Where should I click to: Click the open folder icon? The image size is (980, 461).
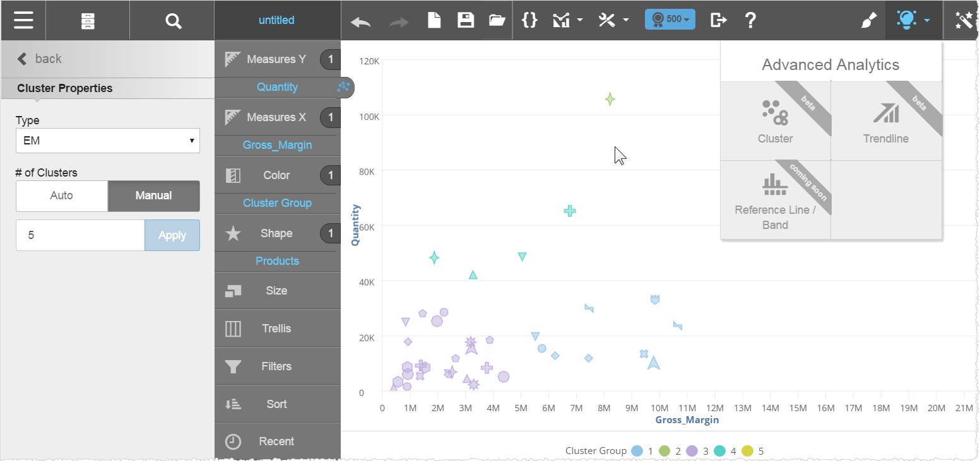click(497, 20)
